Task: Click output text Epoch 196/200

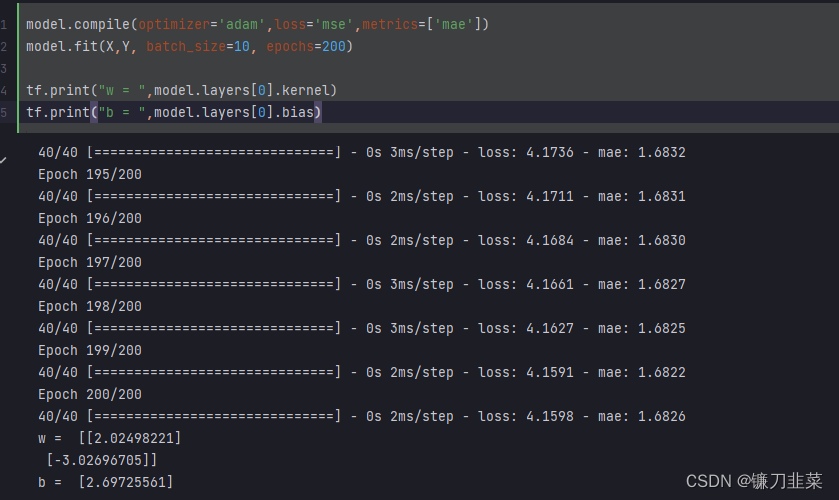Action: coord(90,218)
